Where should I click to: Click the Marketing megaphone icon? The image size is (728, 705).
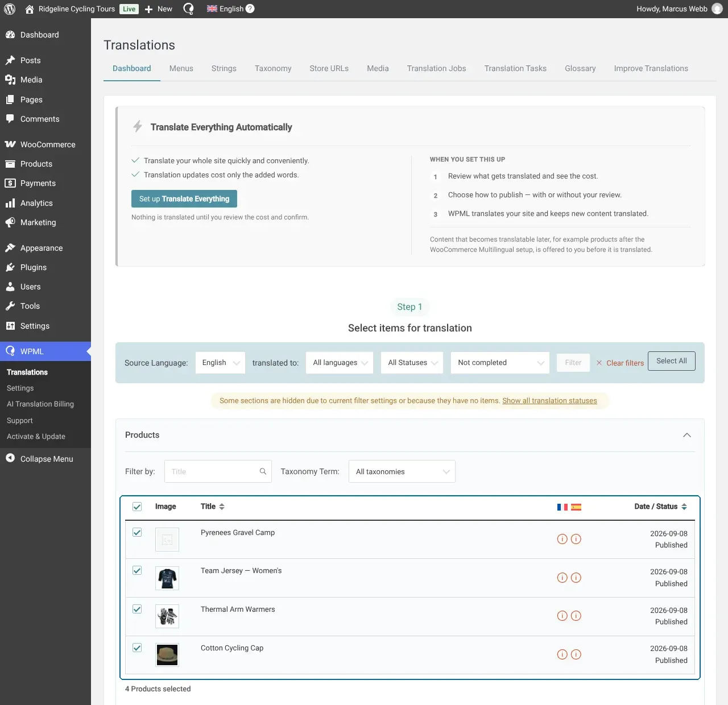10,222
